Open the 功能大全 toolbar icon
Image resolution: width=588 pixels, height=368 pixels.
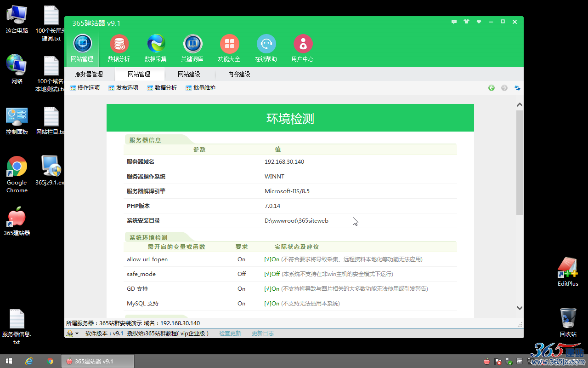(x=229, y=48)
